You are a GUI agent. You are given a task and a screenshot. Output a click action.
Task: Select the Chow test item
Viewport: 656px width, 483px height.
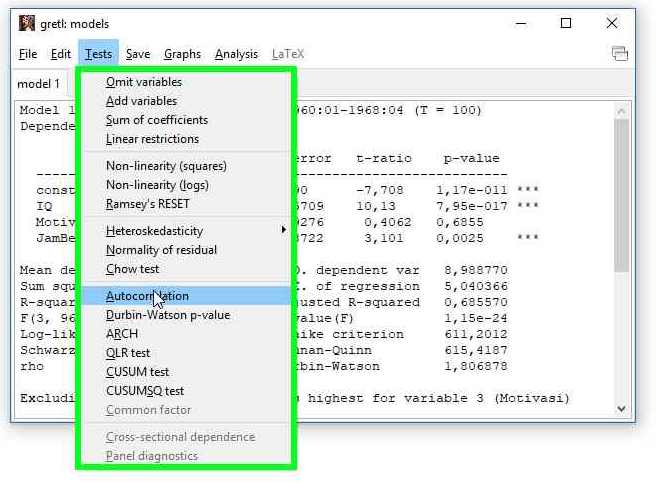pyautogui.click(x=132, y=269)
